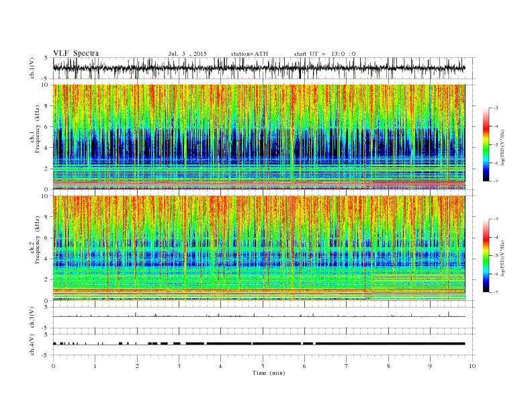Click inside the ch.1 spectrogram panel
The image size is (532, 411).
(x=259, y=137)
